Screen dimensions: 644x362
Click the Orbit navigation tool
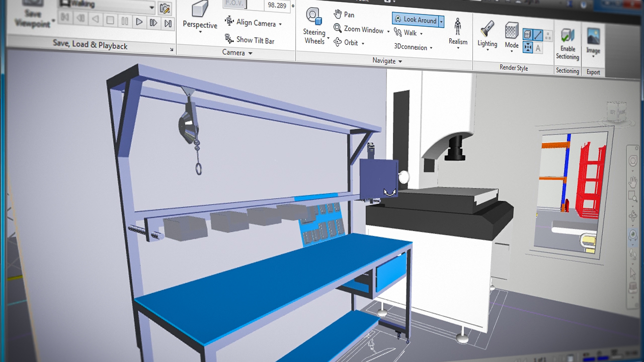tap(346, 43)
